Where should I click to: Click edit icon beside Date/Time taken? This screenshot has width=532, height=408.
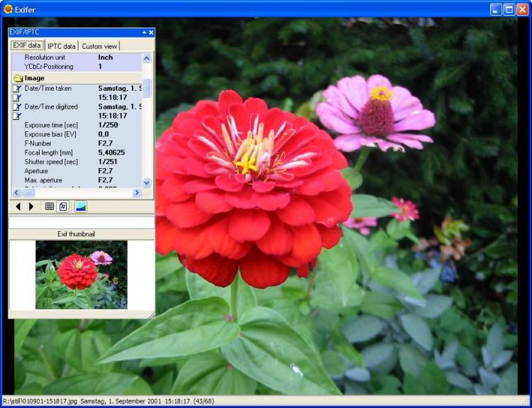[x=17, y=89]
